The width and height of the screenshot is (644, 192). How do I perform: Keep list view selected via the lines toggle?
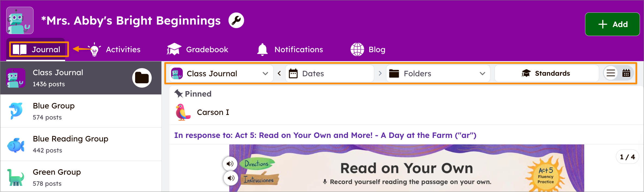[x=610, y=73]
